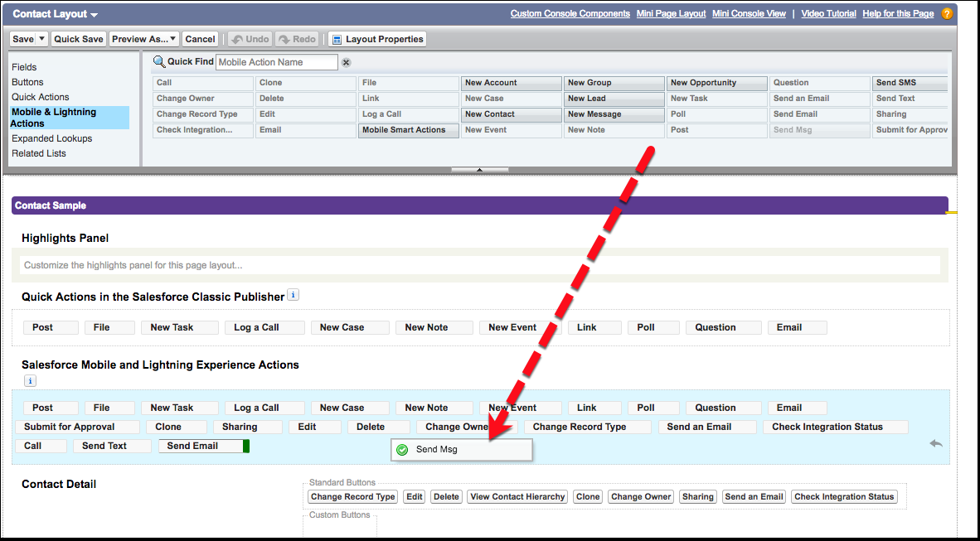Select New Contact in the palette
980x541 pixels.
[512, 114]
